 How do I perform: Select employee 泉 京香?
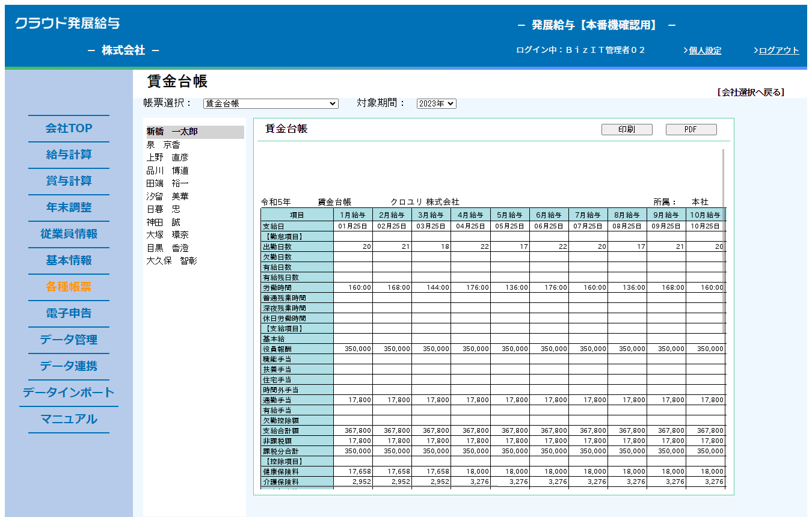(163, 145)
